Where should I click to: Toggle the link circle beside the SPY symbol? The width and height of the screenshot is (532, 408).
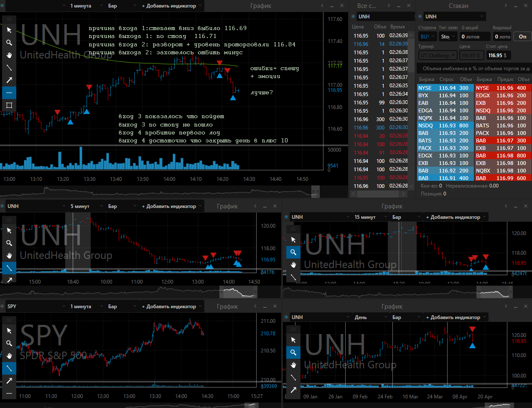[3, 307]
